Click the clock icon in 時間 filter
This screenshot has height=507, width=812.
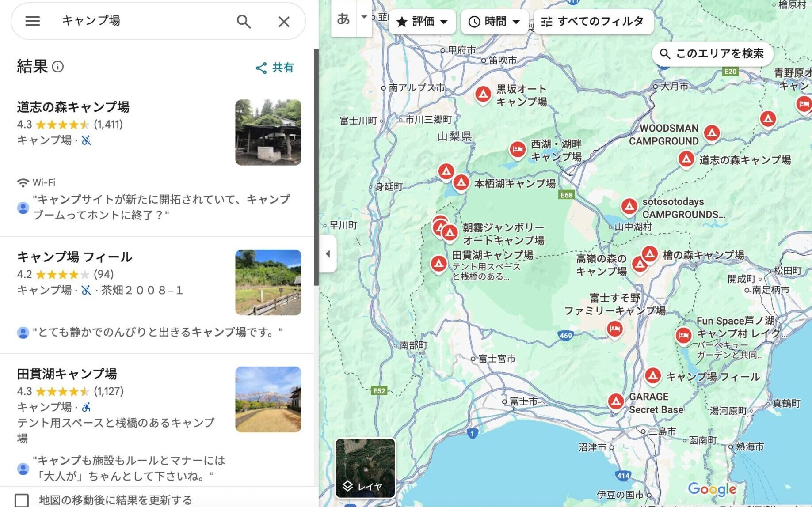(474, 22)
